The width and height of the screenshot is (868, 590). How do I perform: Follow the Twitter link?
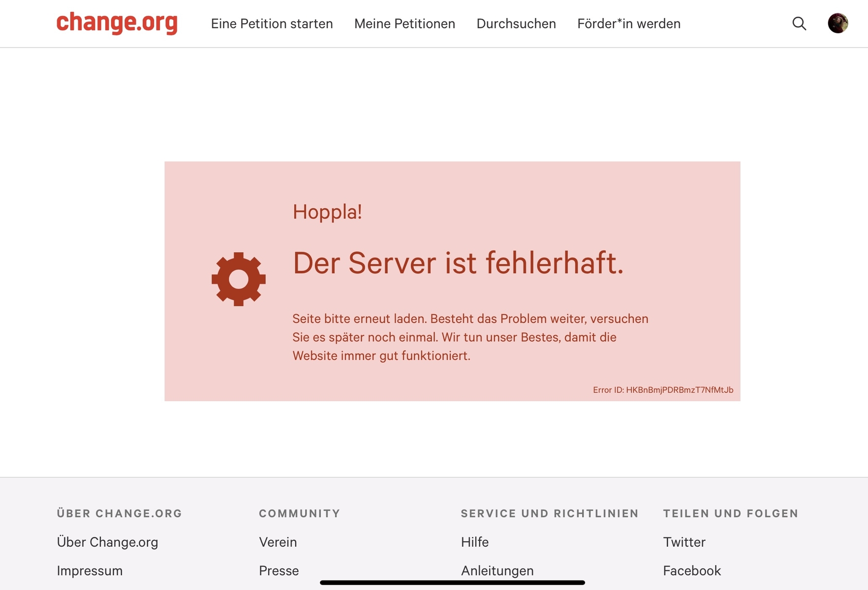point(684,542)
